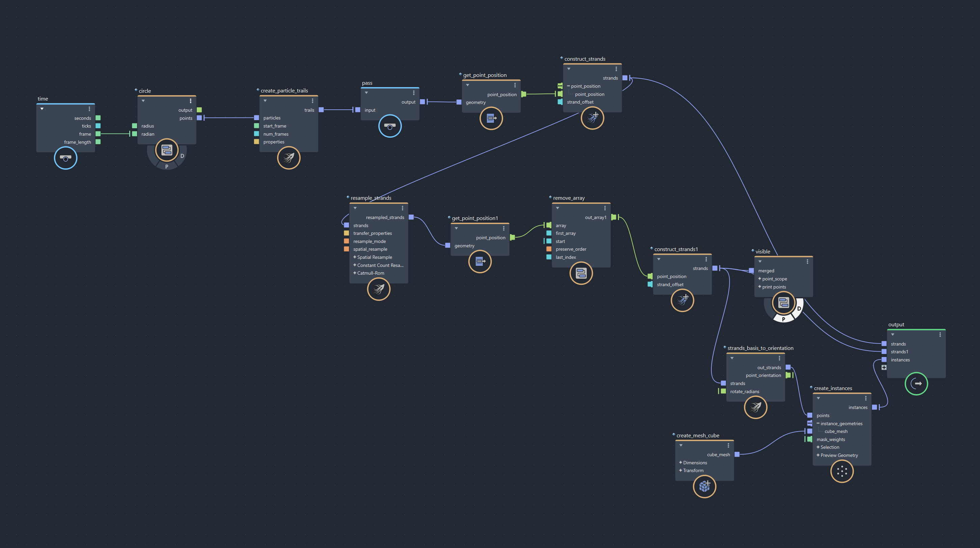Open the circle node kebab menu
This screenshot has height=548, width=980.
coord(191,101)
